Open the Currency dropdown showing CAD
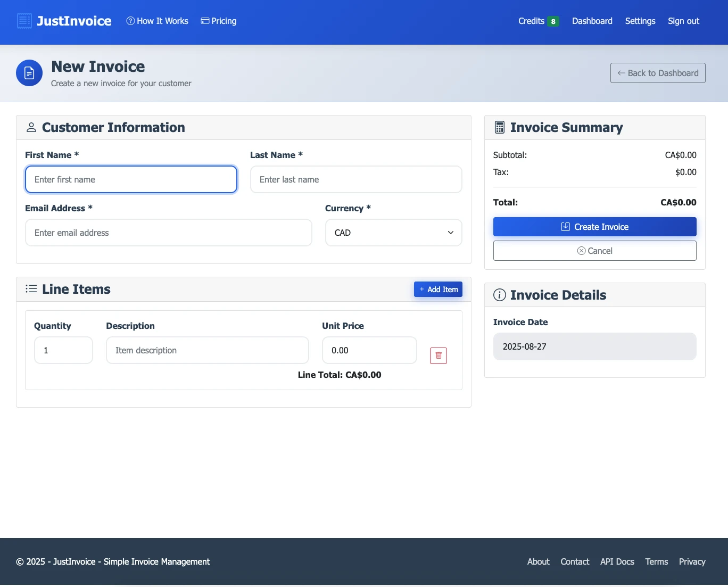Screen dimensions: 728x587 click(393, 233)
